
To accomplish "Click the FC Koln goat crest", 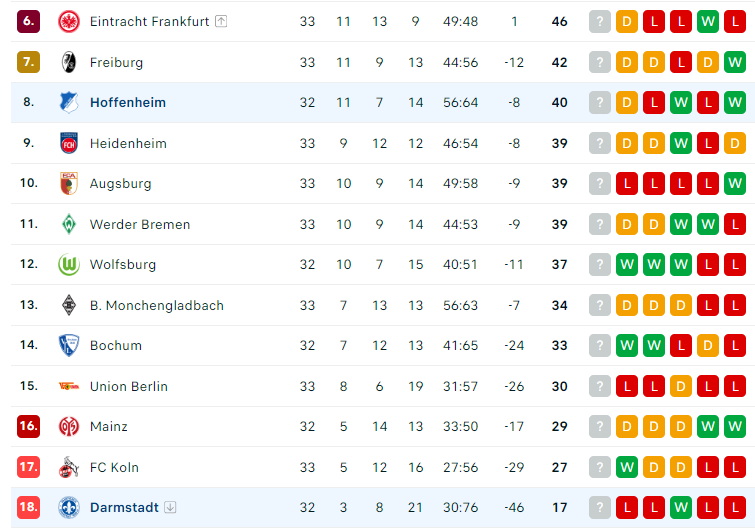I will click(69, 467).
